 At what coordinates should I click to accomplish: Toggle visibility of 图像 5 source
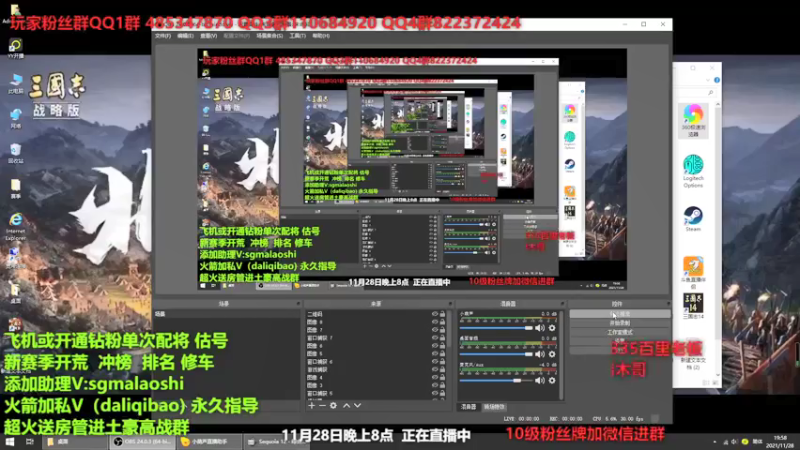(435, 354)
